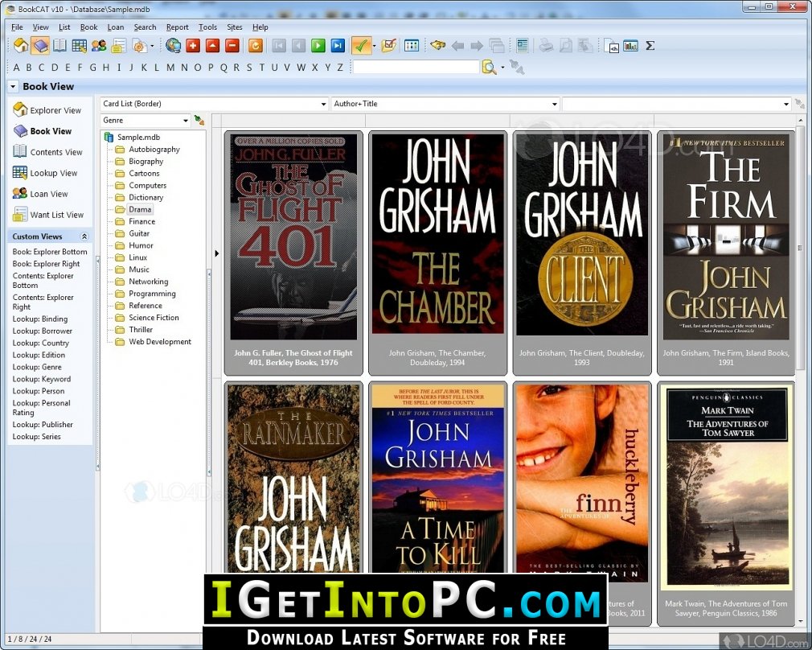Select Explorer View in sidebar

coord(47,110)
